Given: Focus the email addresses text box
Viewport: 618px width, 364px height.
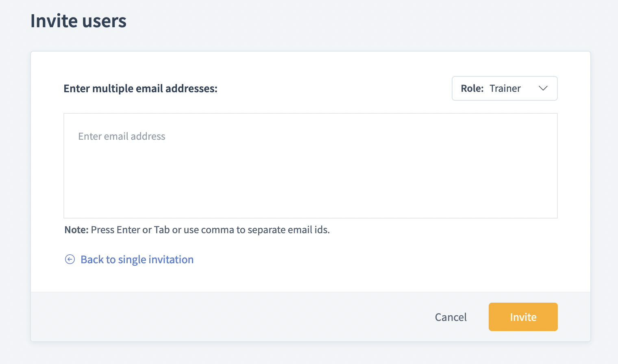Looking at the screenshot, I should pyautogui.click(x=310, y=165).
